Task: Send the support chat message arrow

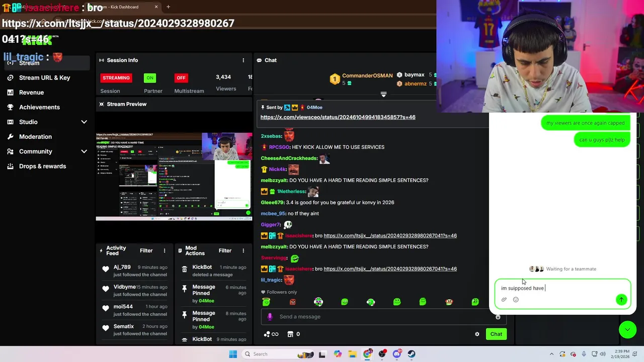Action: pyautogui.click(x=621, y=300)
